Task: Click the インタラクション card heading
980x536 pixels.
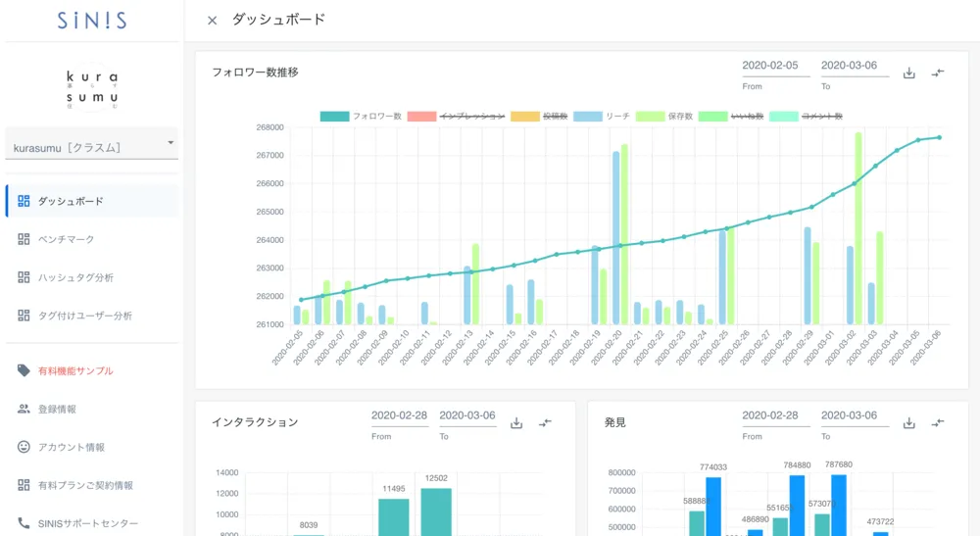Action: click(255, 422)
